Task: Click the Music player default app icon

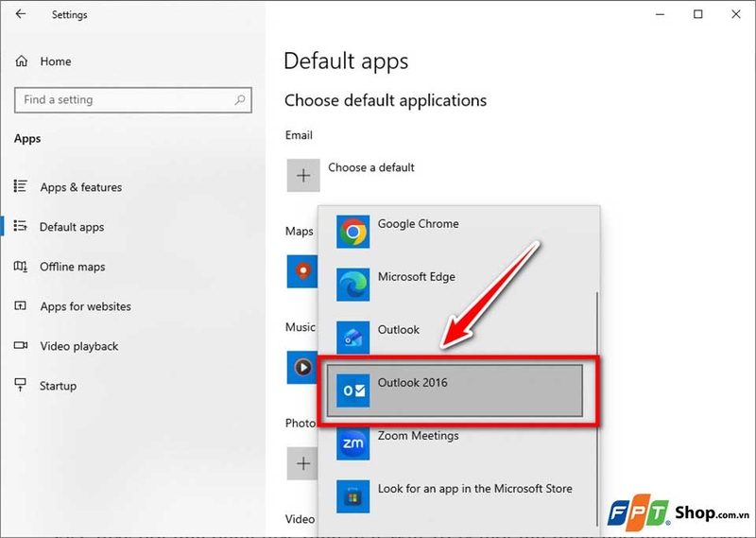Action: coord(302,368)
